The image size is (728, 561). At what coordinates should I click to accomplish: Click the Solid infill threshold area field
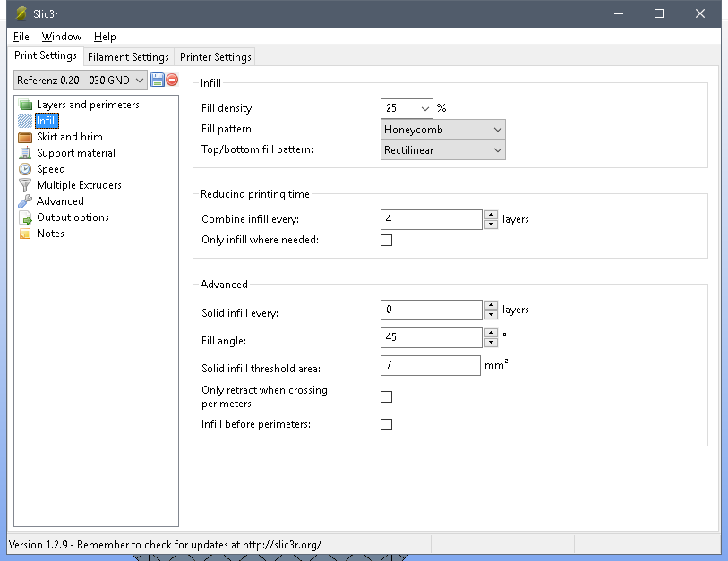coord(431,365)
